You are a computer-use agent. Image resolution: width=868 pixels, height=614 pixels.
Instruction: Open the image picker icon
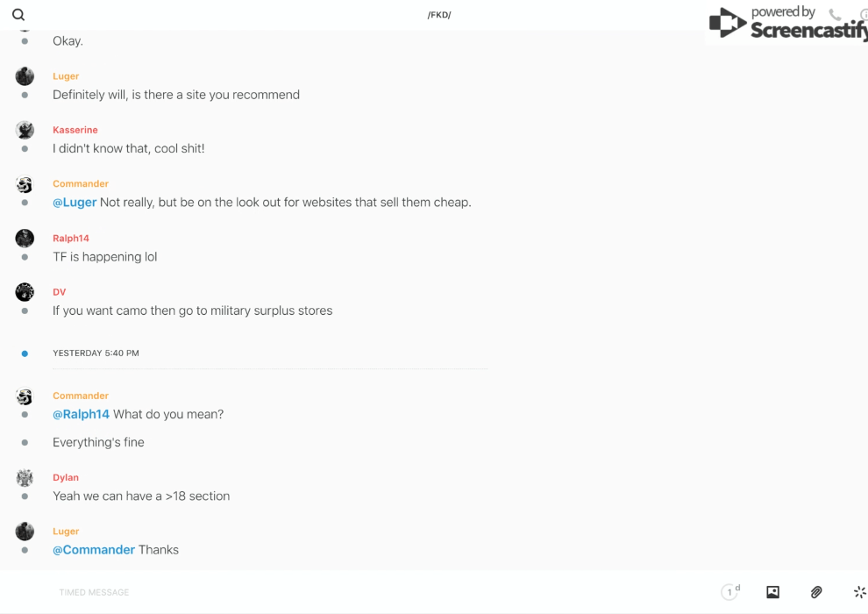point(772,592)
